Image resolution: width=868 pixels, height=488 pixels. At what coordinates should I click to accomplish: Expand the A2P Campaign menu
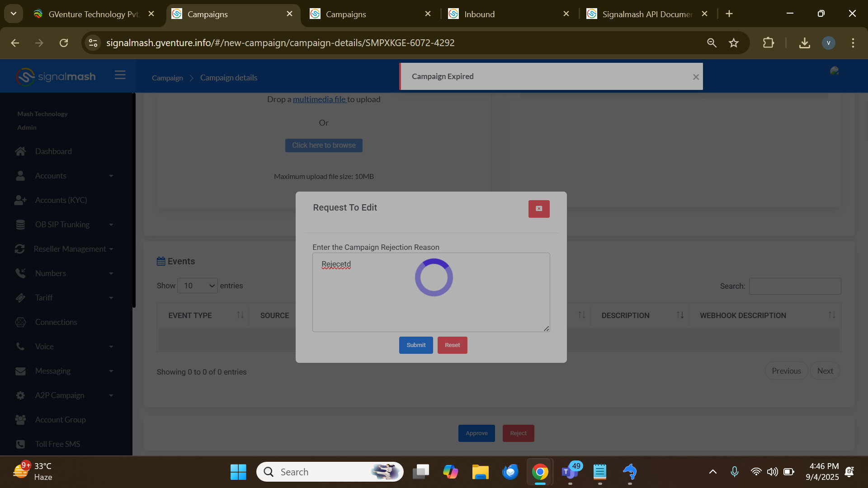coord(111,395)
